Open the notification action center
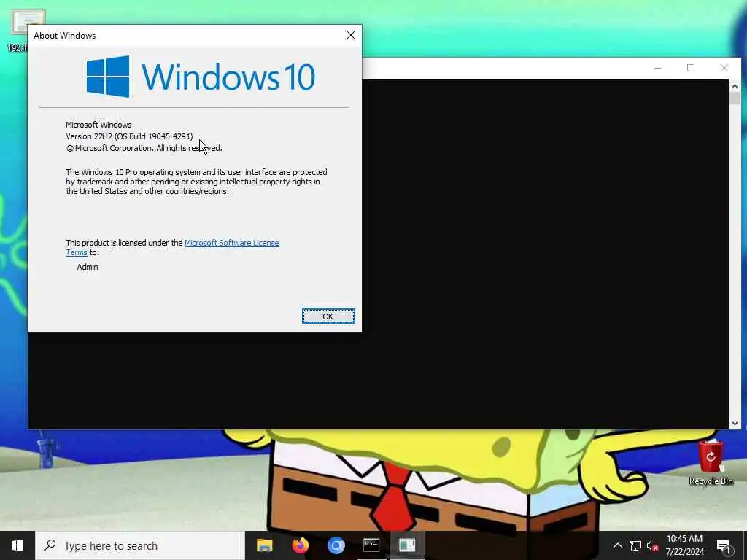This screenshot has height=560, width=747. (x=724, y=545)
